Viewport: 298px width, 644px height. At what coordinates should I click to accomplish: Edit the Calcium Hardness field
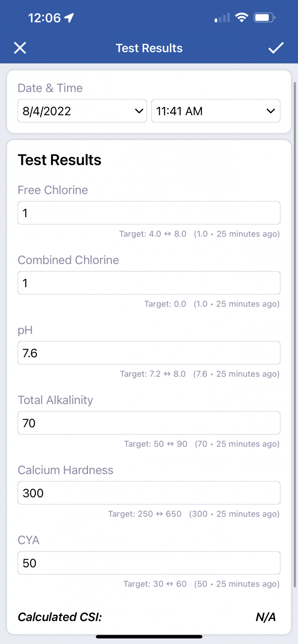149,493
